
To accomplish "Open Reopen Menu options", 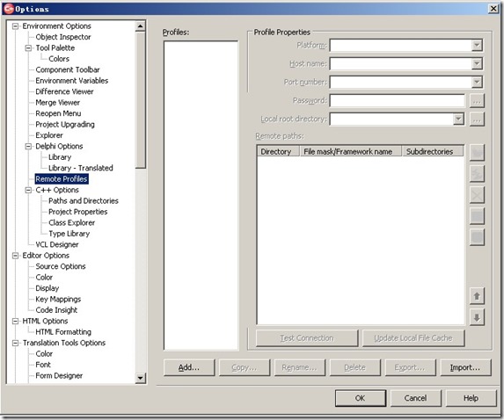I will coord(58,113).
